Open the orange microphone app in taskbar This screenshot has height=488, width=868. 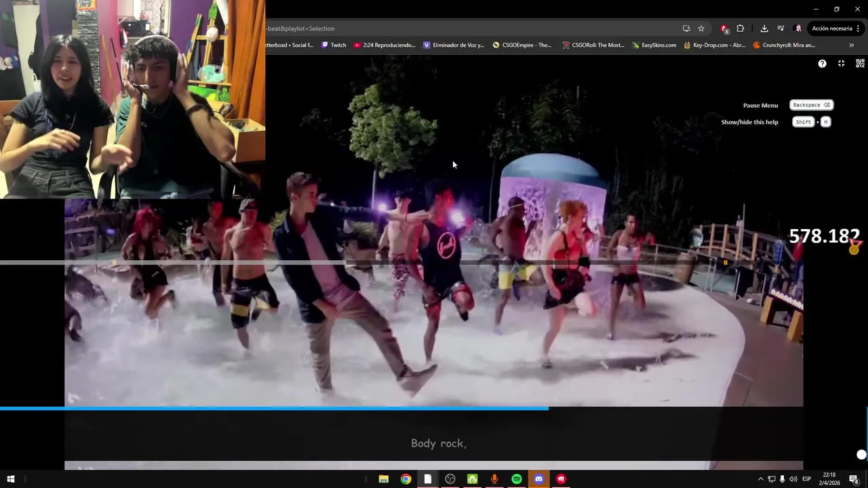click(x=494, y=479)
